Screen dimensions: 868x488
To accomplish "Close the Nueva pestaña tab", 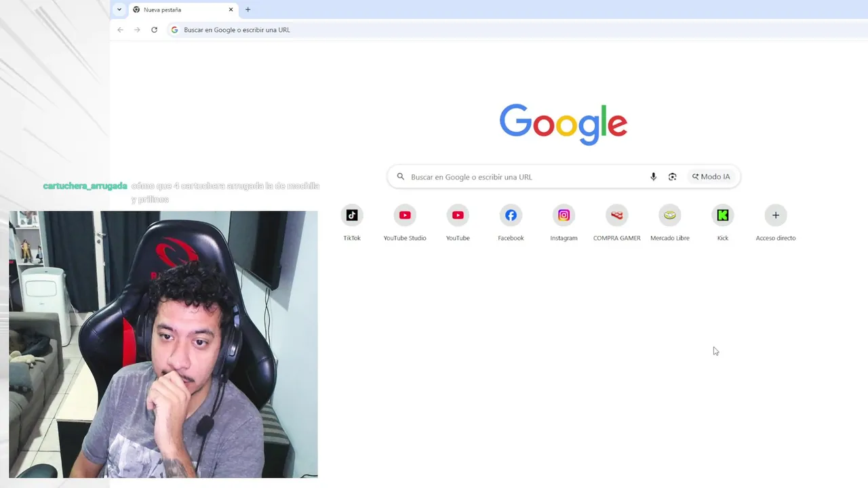I will coord(231,9).
